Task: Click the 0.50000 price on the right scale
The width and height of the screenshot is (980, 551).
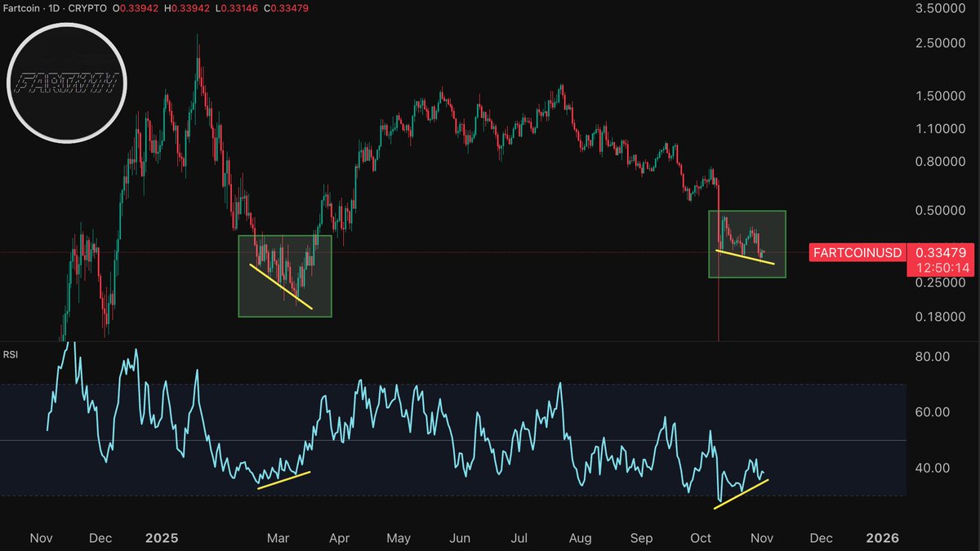Action: (x=942, y=210)
